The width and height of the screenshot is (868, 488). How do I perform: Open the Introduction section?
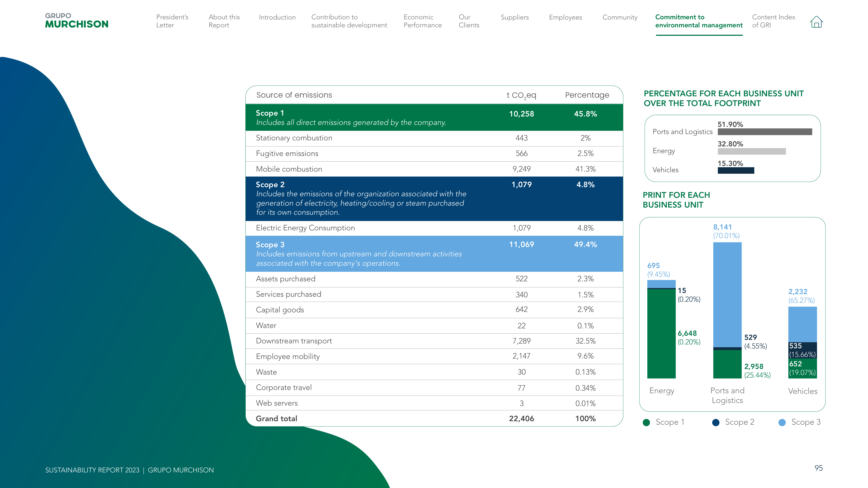pos(277,17)
